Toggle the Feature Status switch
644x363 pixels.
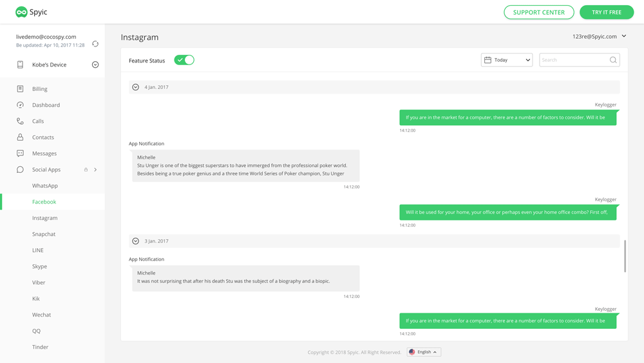pyautogui.click(x=184, y=60)
